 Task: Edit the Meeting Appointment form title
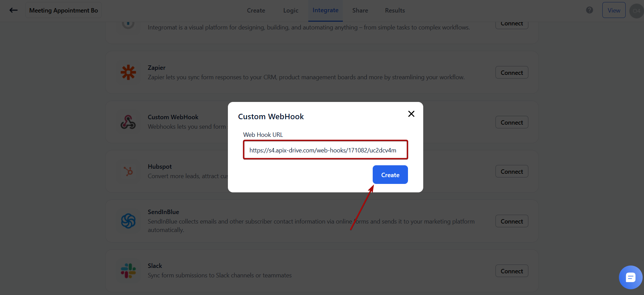[64, 10]
